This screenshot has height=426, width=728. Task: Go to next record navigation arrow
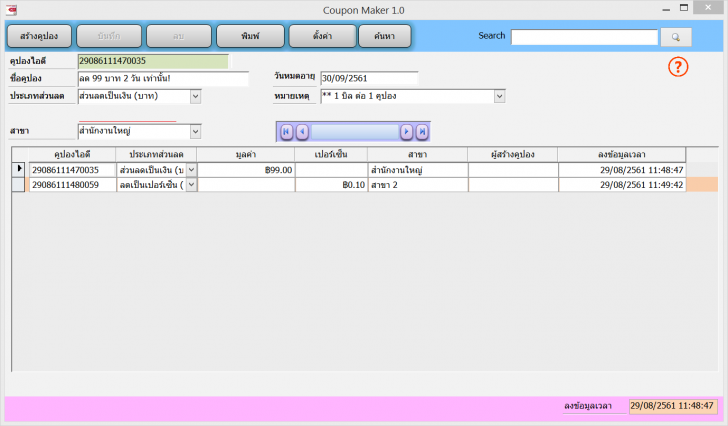coord(406,132)
